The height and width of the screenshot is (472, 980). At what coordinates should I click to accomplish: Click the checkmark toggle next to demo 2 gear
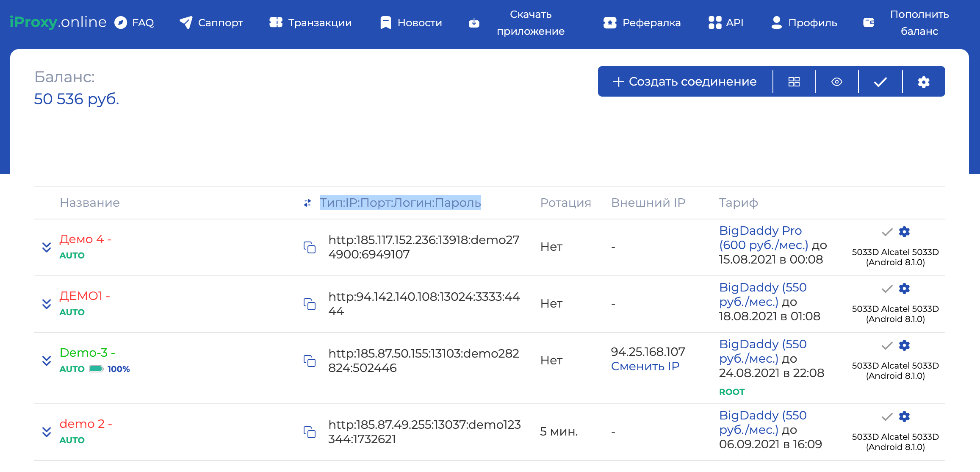(x=885, y=417)
